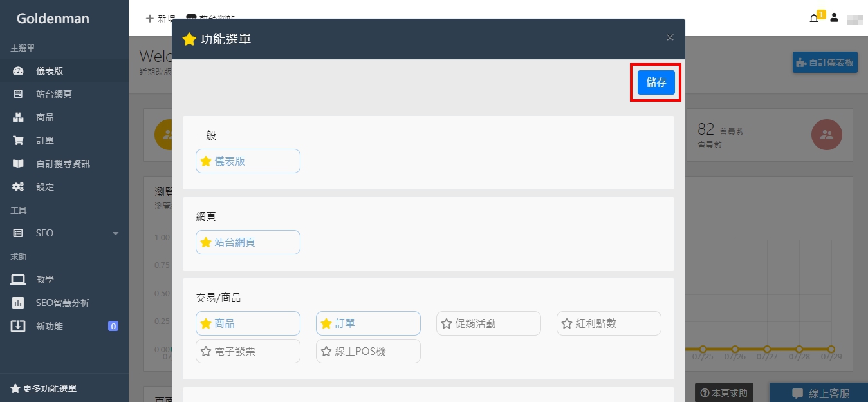Screen dimensions: 868x402
Task: Enable the 電子發票 favorite chip
Action: tap(248, 351)
